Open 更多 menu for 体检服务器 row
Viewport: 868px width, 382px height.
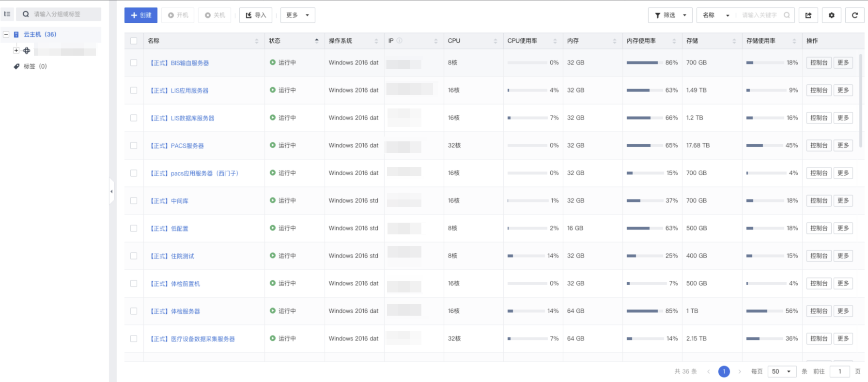843,311
